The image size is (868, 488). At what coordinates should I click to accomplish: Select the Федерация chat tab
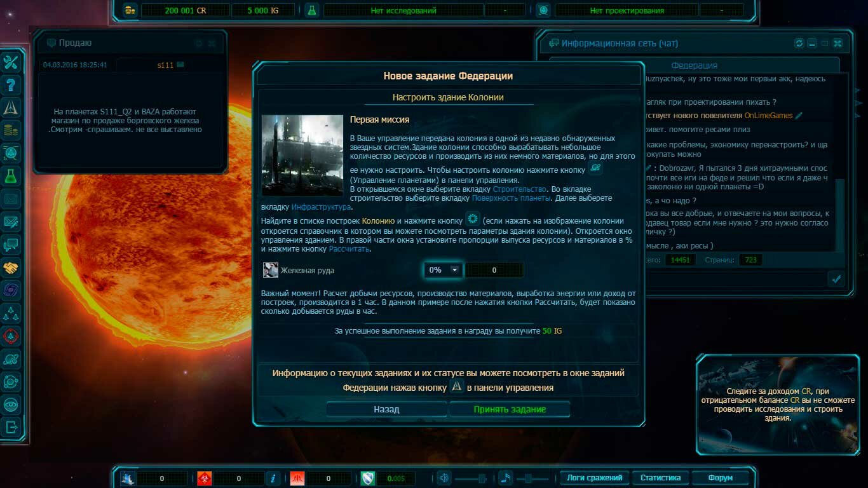[x=694, y=65]
